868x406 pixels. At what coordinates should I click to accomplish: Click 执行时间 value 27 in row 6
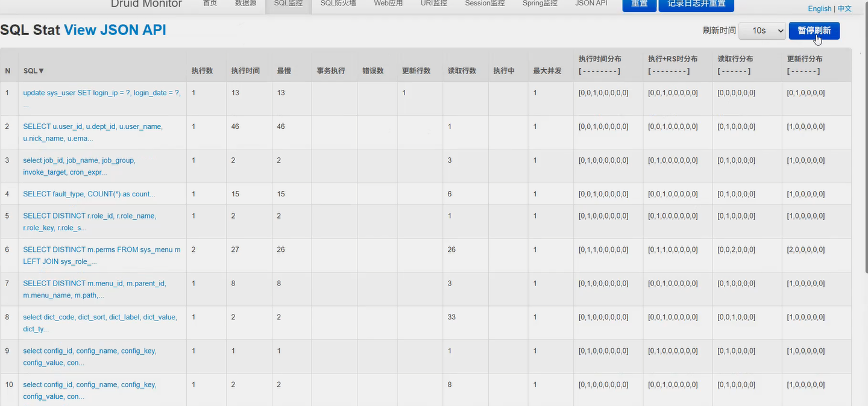pyautogui.click(x=235, y=249)
